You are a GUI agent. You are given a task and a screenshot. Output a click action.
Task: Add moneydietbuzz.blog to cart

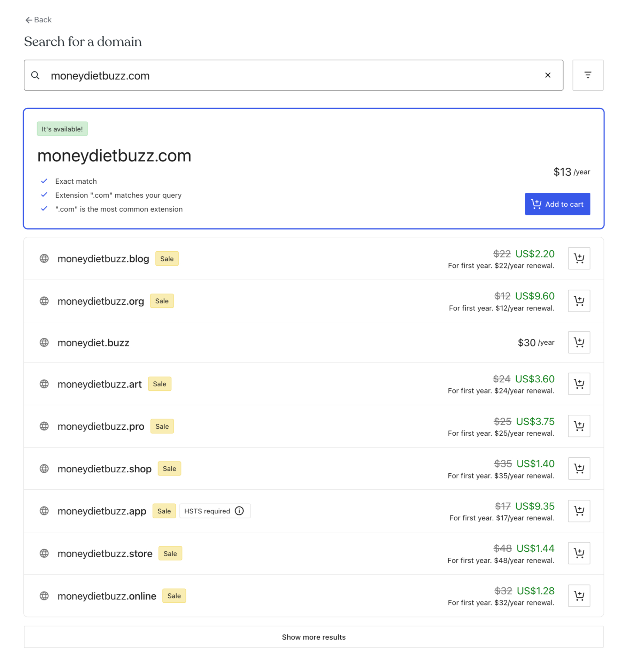click(x=578, y=258)
